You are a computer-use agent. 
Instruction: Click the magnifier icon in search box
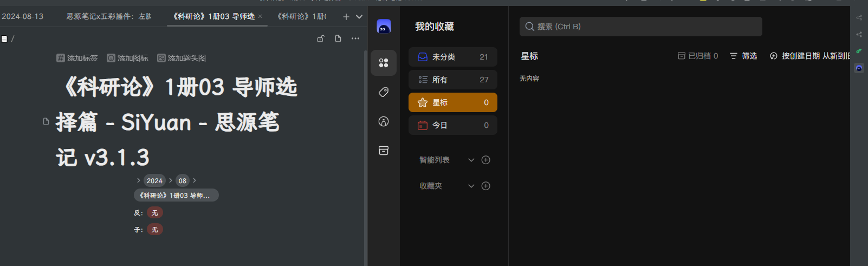(530, 27)
